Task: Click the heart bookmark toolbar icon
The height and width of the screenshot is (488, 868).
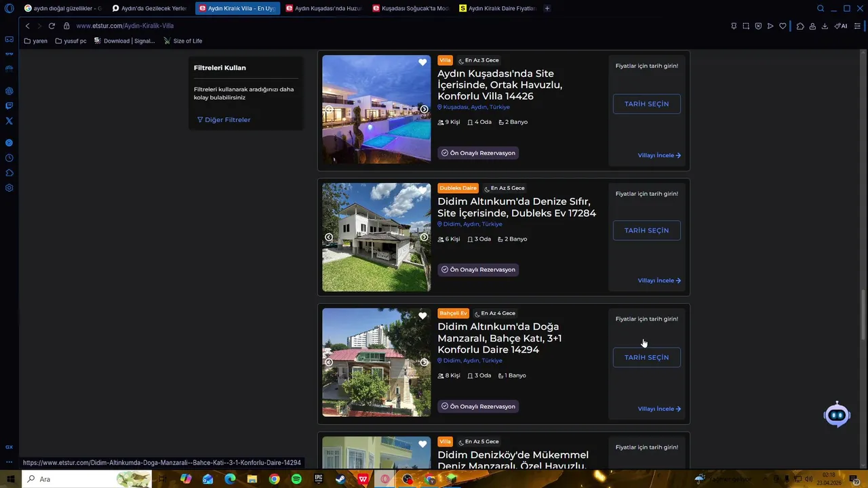Action: pyautogui.click(x=783, y=26)
